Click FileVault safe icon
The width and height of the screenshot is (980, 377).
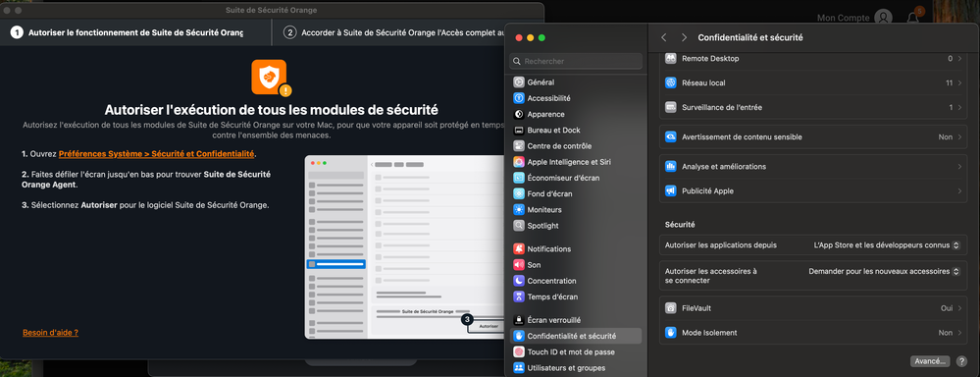pos(671,308)
